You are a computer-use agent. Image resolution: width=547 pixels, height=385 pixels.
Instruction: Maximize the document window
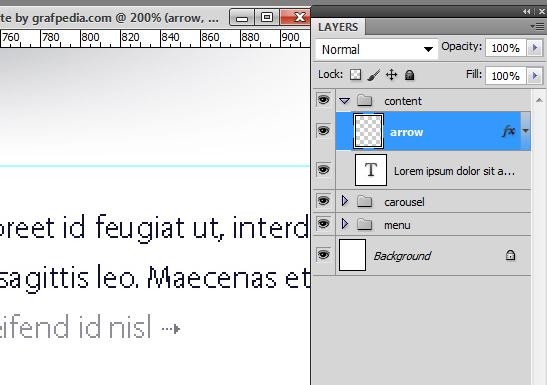pos(267,17)
